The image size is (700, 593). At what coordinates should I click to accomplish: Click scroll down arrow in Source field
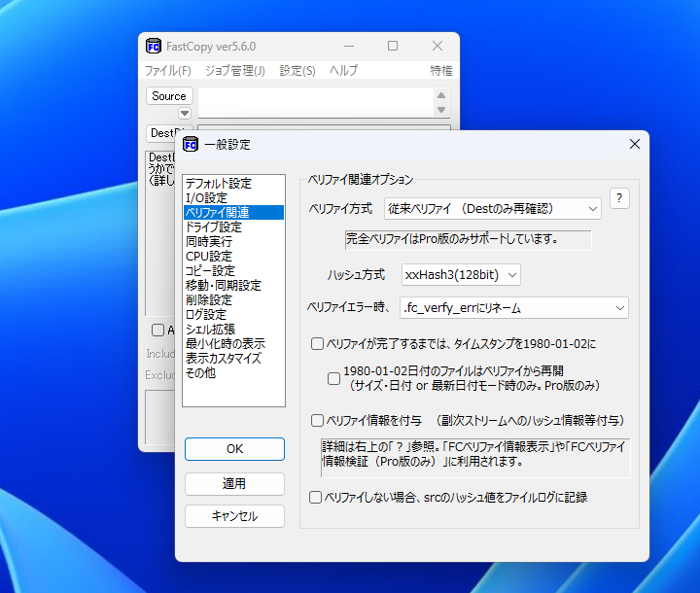pyautogui.click(x=441, y=110)
